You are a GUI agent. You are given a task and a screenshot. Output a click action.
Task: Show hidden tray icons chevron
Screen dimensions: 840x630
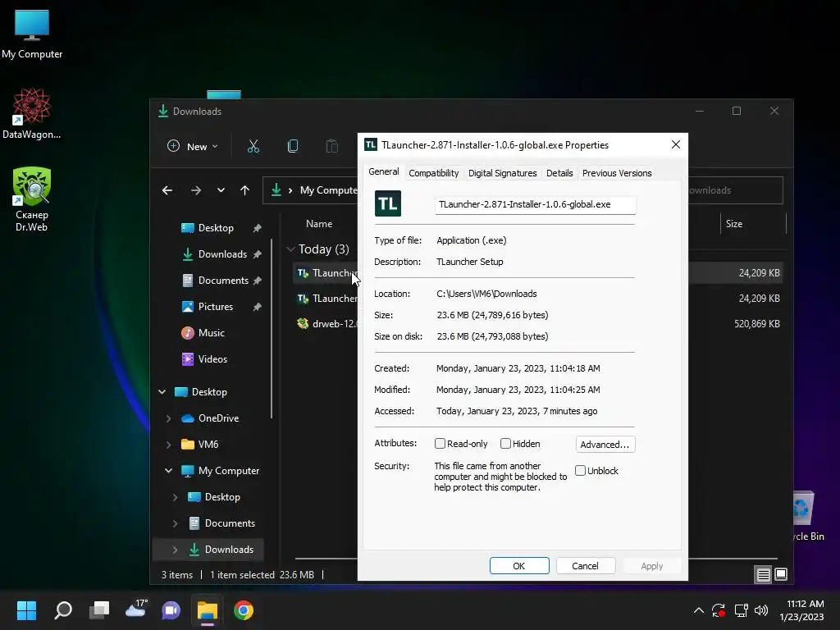tap(699, 610)
